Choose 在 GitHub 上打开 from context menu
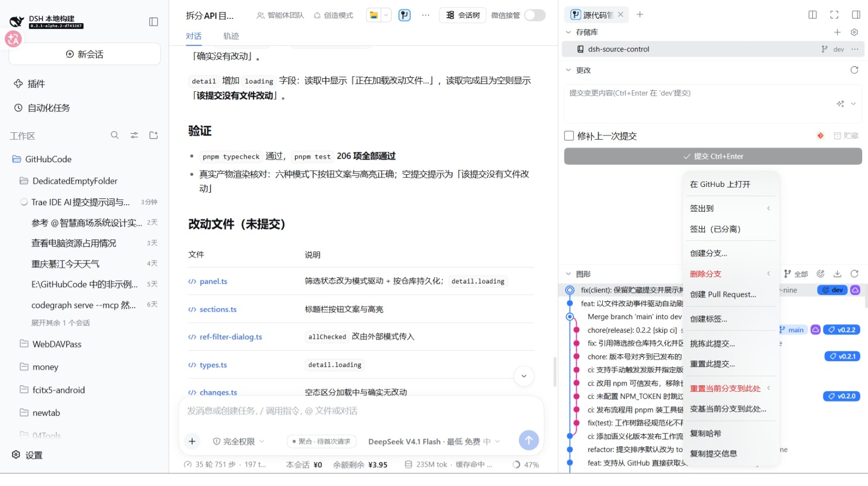Viewport: 868px width, 486px height. click(x=730, y=184)
